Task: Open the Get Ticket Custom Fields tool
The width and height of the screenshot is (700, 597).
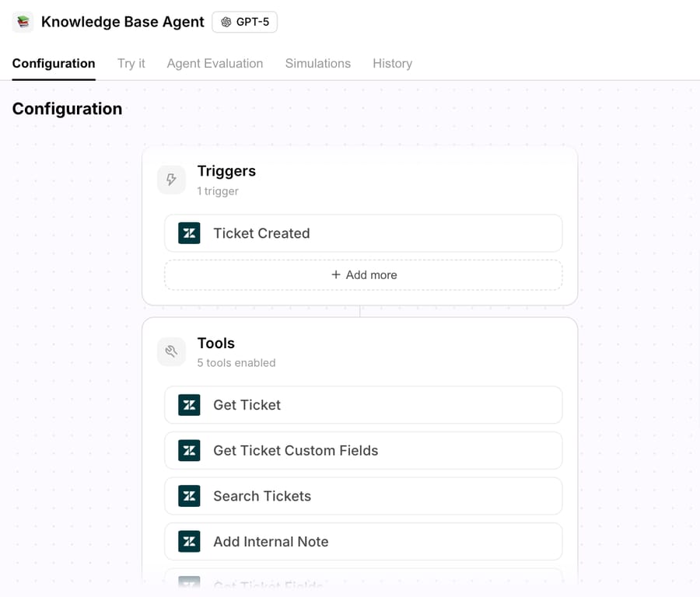Action: tap(363, 451)
